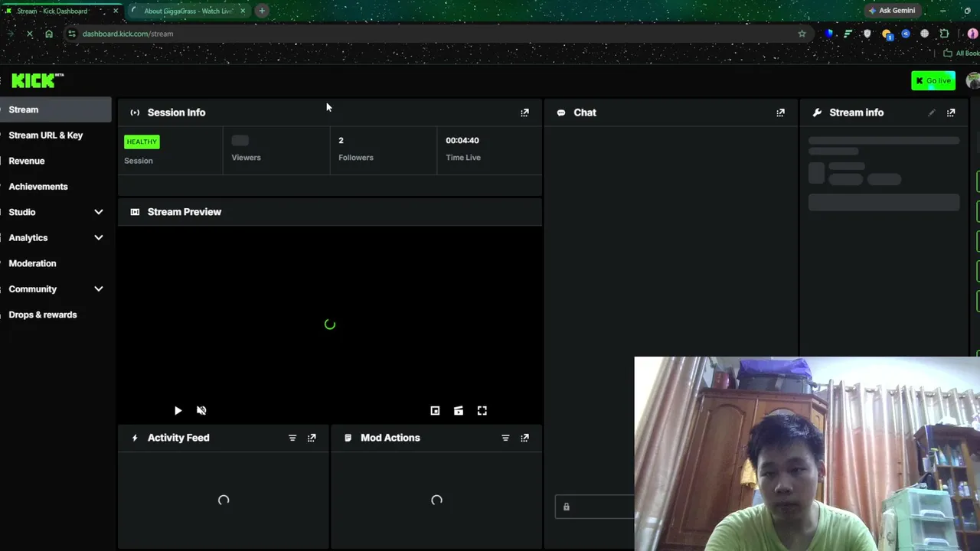Click the Activity Feed lightning icon

135,438
